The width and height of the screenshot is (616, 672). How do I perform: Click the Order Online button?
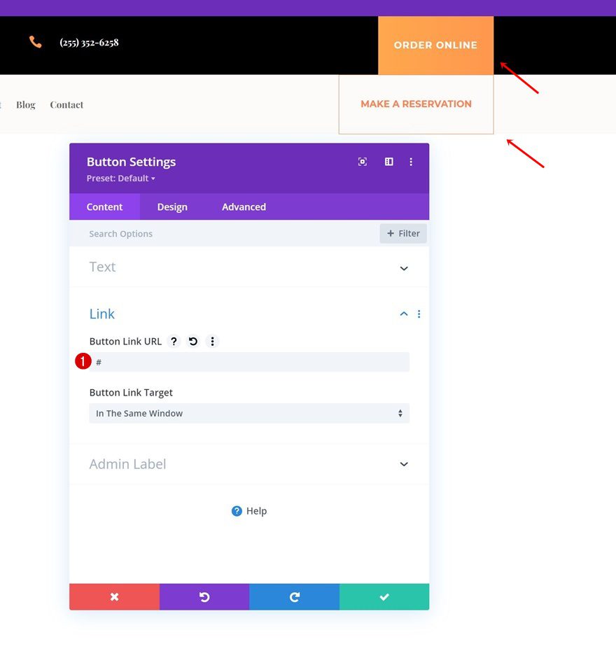435,45
